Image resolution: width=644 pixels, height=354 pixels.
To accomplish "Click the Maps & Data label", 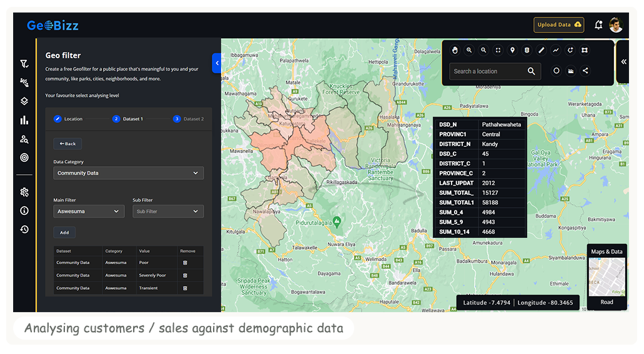I will [x=607, y=252].
